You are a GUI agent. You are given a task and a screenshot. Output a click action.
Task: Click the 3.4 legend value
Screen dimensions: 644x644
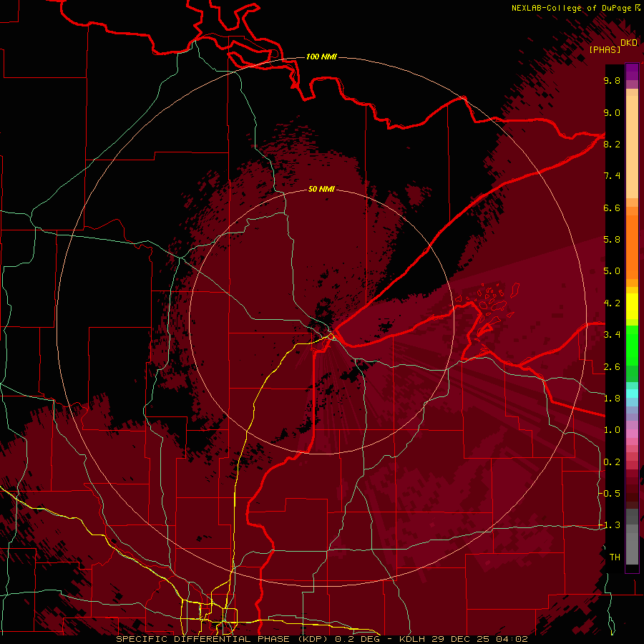click(612, 335)
